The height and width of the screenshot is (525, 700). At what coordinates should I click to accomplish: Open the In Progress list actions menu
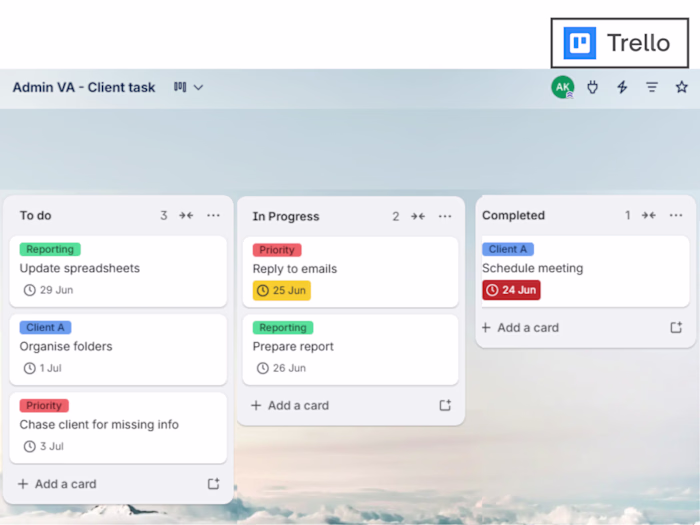[x=445, y=217]
